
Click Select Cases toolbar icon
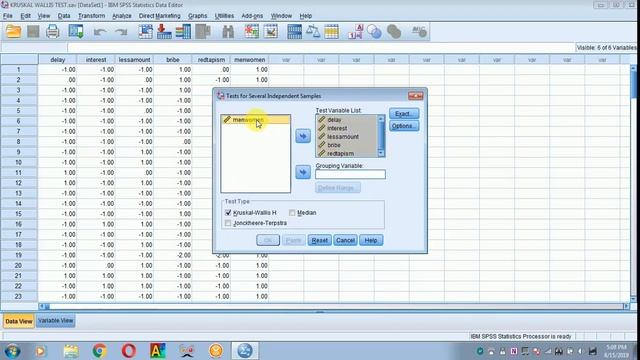(331, 31)
